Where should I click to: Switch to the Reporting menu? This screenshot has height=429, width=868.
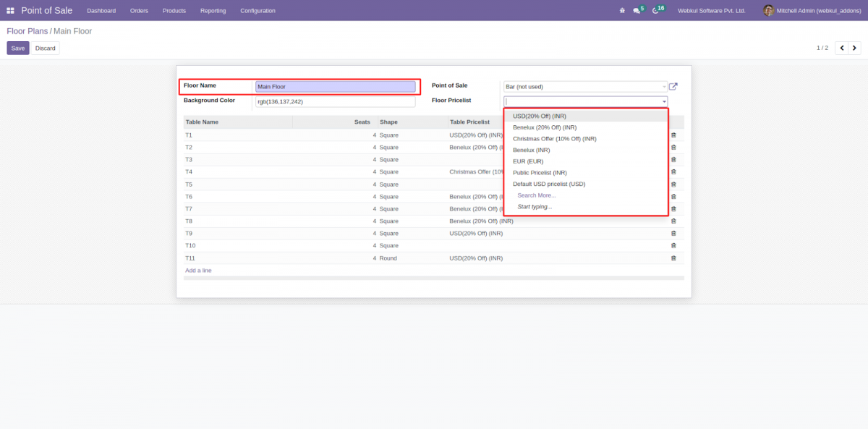point(213,10)
